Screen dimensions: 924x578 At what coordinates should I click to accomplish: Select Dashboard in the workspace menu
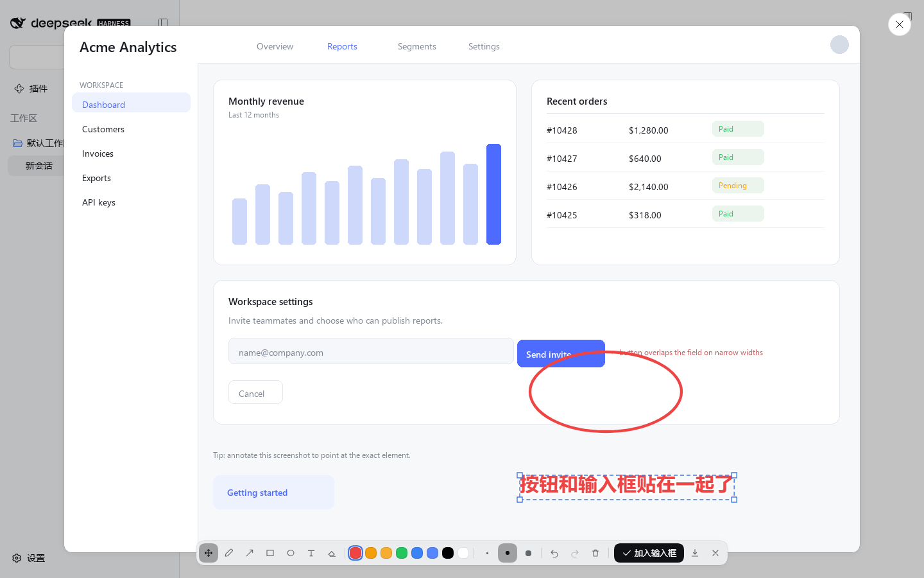[131, 103]
